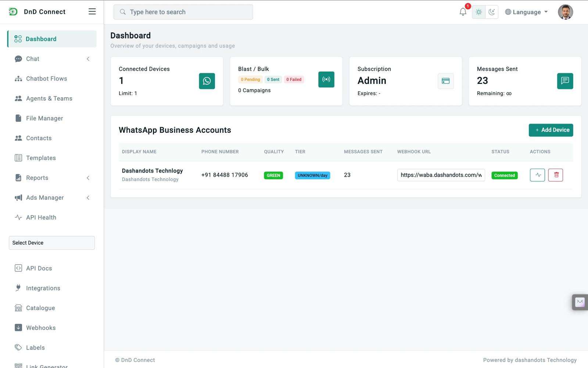Click the Agents & Teams people icon
Viewport: 588px width, 368px height.
[18, 99]
